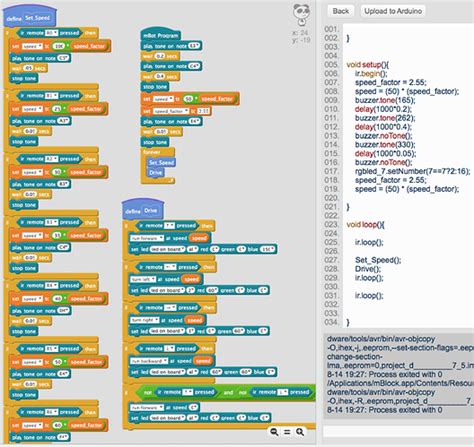Edit the speed_factor 2.55 value field
Image resolution: width=474 pixels, height=447 pixels.
pos(204,111)
